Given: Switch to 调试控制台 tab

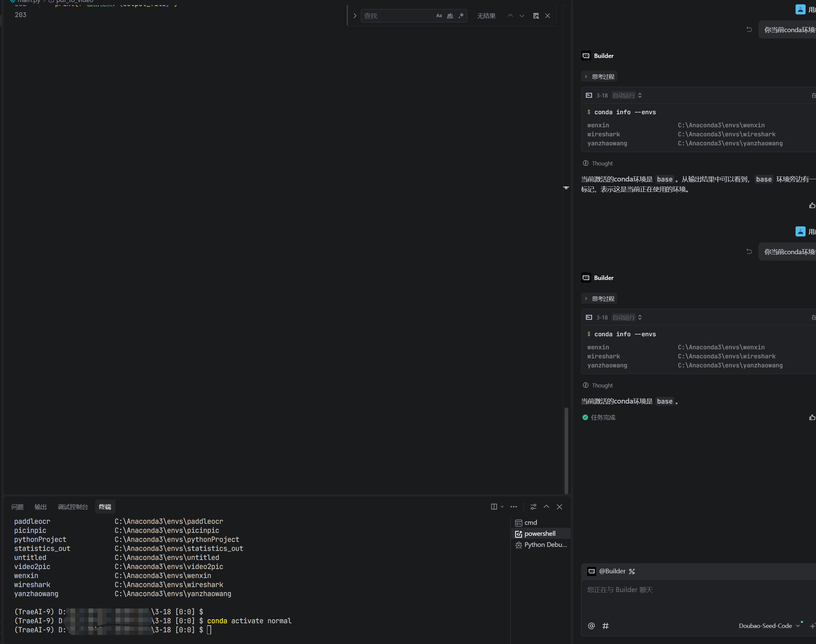Looking at the screenshot, I should point(72,507).
